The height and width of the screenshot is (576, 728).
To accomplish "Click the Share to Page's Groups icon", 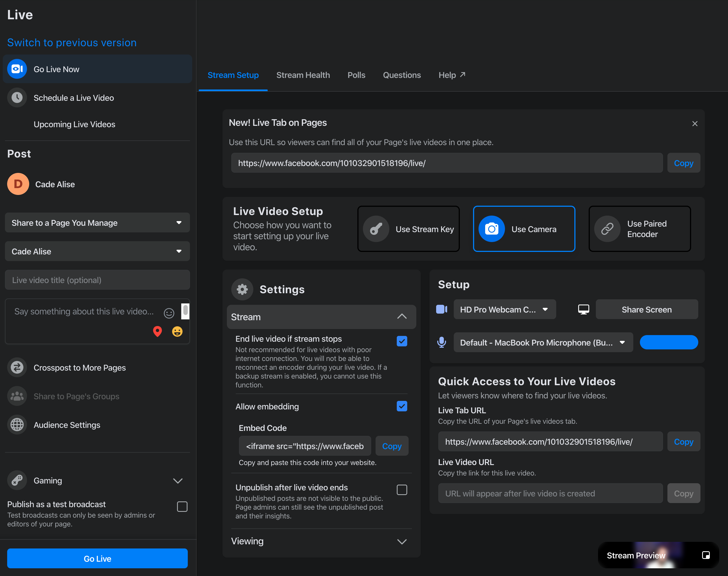I will (x=17, y=396).
